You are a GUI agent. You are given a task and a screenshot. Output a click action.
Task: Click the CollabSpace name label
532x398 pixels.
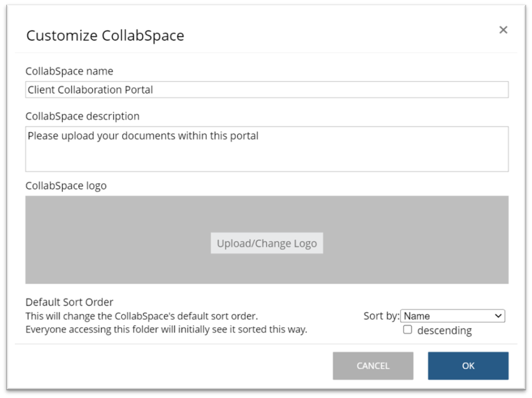tap(69, 71)
